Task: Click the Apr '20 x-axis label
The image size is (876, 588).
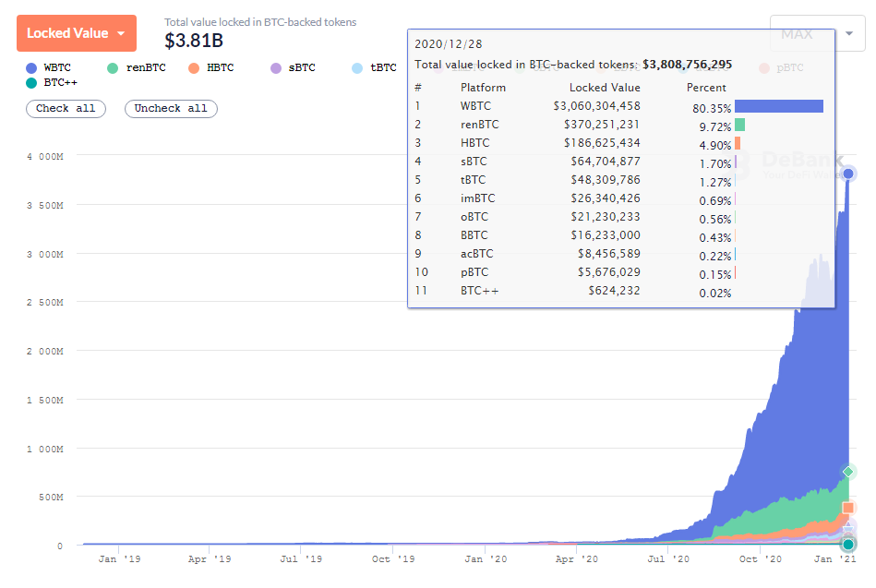Action: coord(577,559)
